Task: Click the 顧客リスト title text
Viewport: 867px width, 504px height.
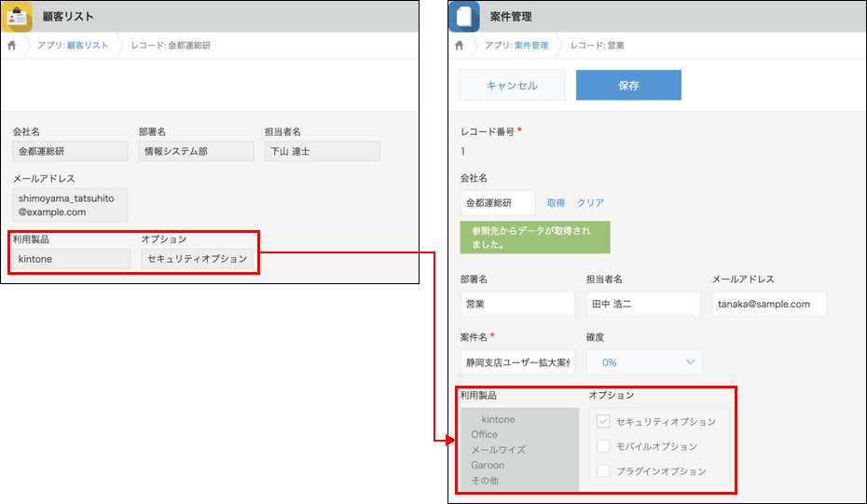Action: click(x=68, y=17)
